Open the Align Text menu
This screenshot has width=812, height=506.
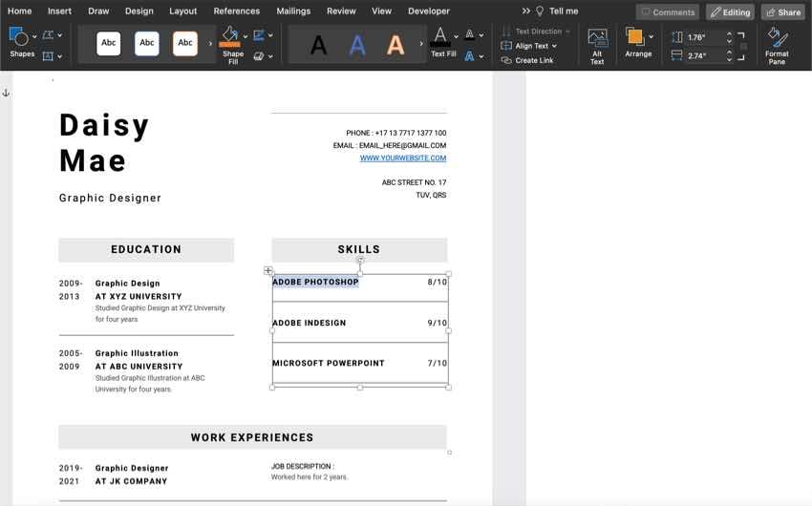tap(528, 46)
